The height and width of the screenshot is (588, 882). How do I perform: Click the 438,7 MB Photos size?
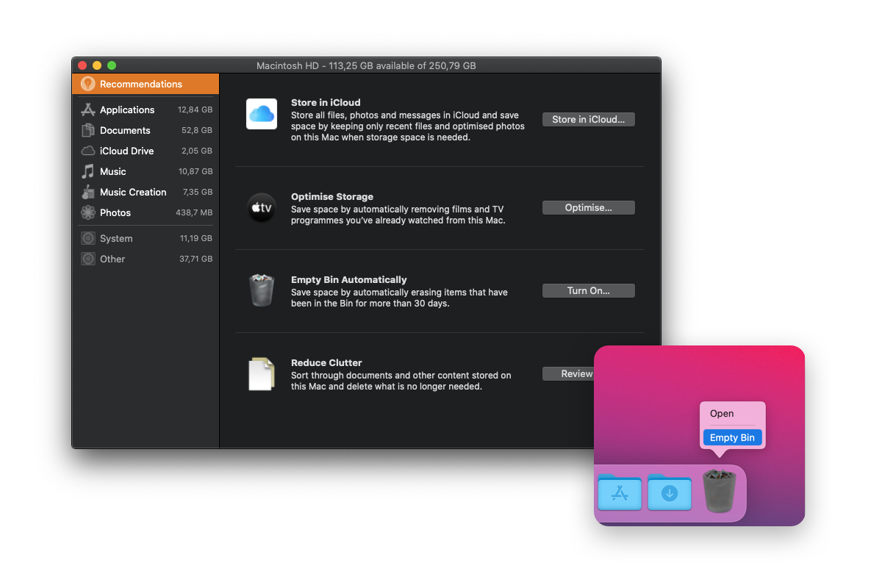[196, 212]
